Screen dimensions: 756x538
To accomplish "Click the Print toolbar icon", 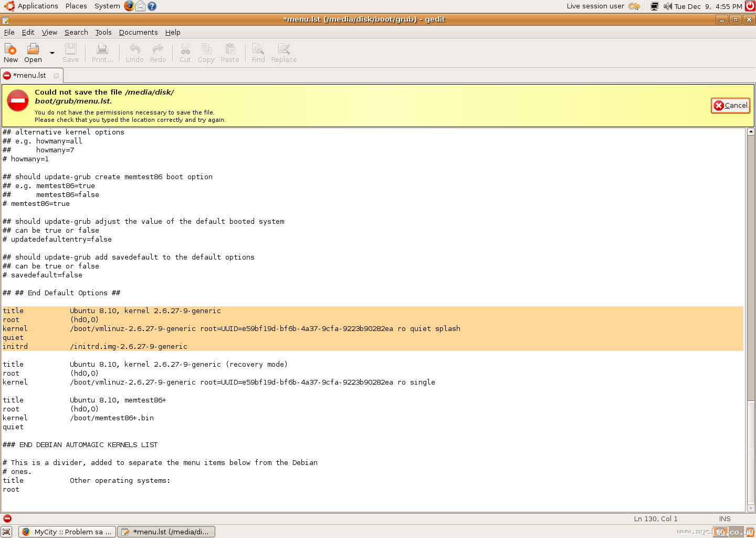I will 102,53.
